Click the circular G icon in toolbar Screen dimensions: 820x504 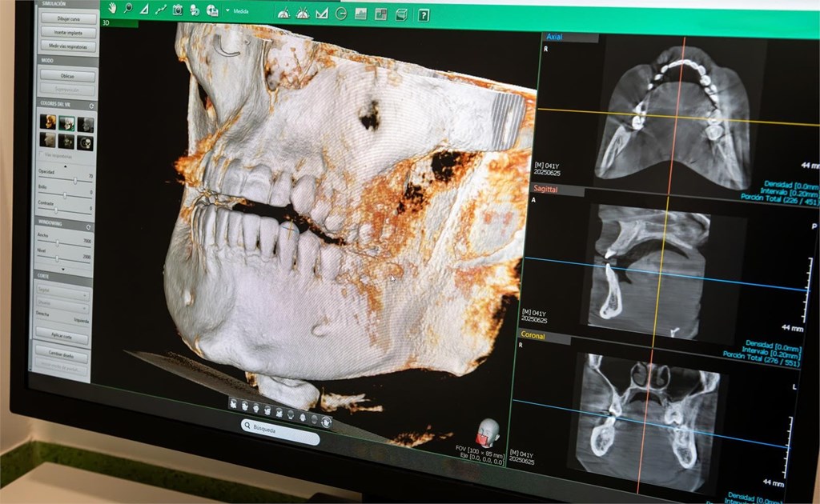[x=341, y=14]
